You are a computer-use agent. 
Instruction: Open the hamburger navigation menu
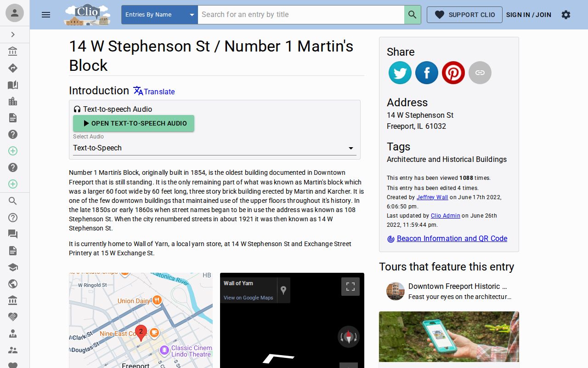pos(46,15)
